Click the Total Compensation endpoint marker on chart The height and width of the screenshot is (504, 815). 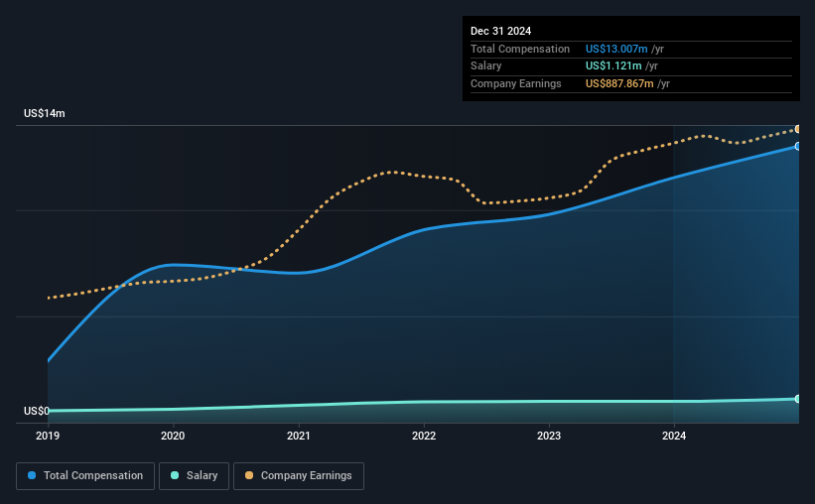tap(798, 147)
